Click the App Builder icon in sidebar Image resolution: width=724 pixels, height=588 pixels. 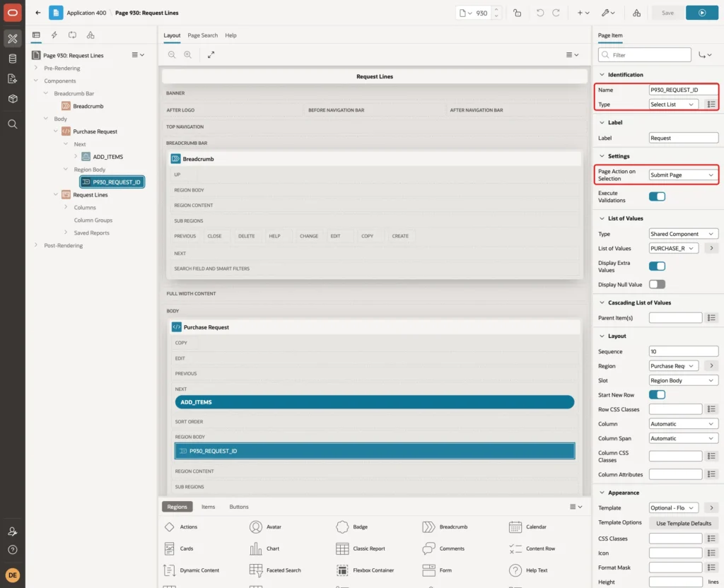13,38
